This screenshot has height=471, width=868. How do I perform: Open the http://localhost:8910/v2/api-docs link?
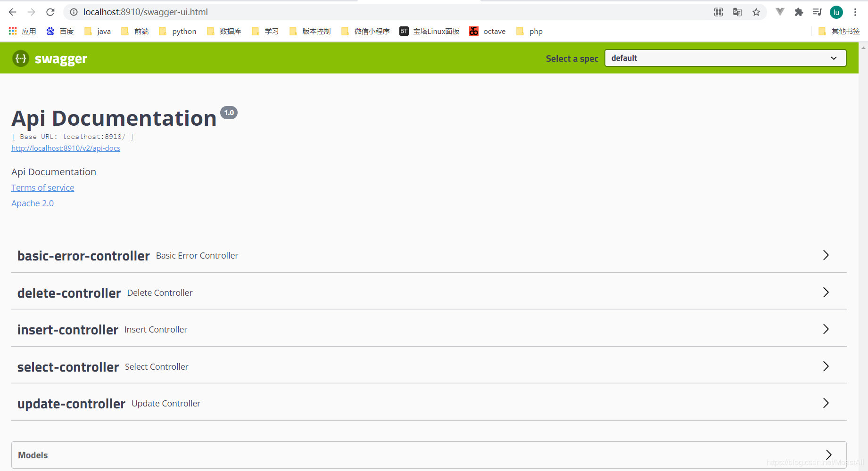click(66, 148)
